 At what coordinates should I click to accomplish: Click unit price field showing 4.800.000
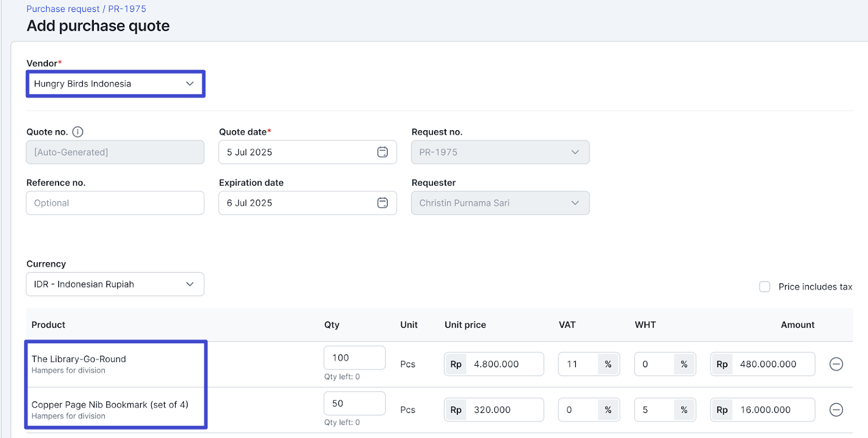coord(505,364)
